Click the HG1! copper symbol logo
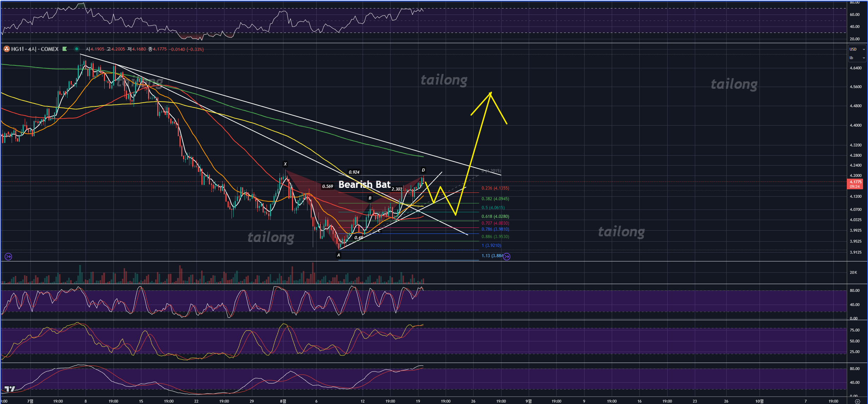 pos(7,49)
